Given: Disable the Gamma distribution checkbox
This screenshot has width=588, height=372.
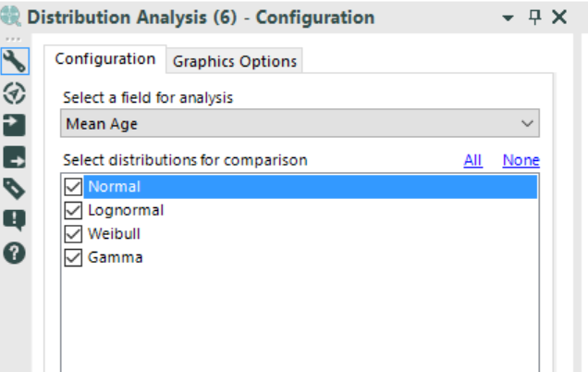Looking at the screenshot, I should pos(74,258).
